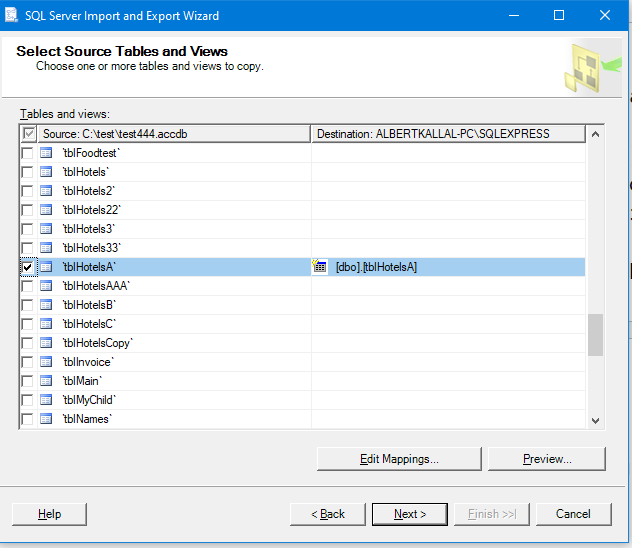Select the tblMain row name
The width and height of the screenshot is (632, 548).
pyautogui.click(x=82, y=381)
